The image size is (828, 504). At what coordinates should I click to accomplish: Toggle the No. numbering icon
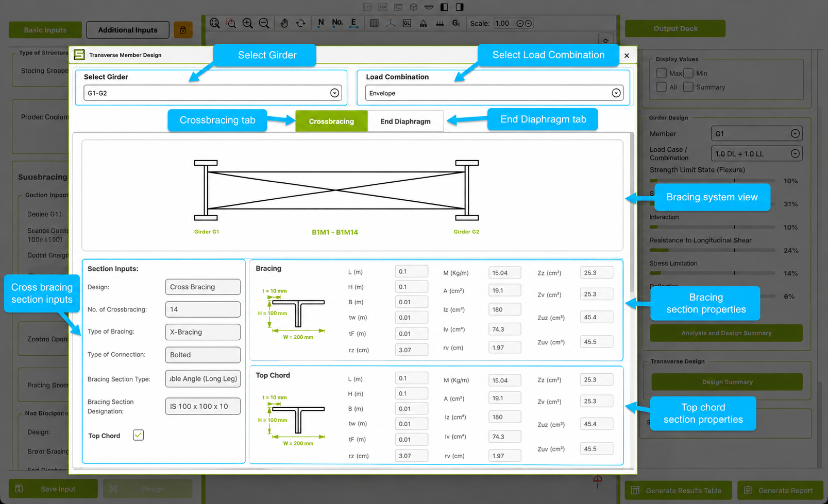(337, 23)
